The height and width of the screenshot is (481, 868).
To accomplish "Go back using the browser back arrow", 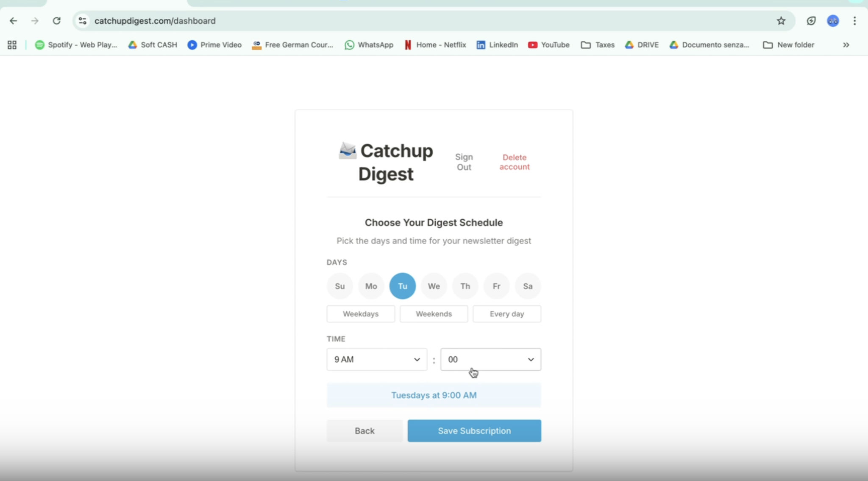I will coord(13,21).
